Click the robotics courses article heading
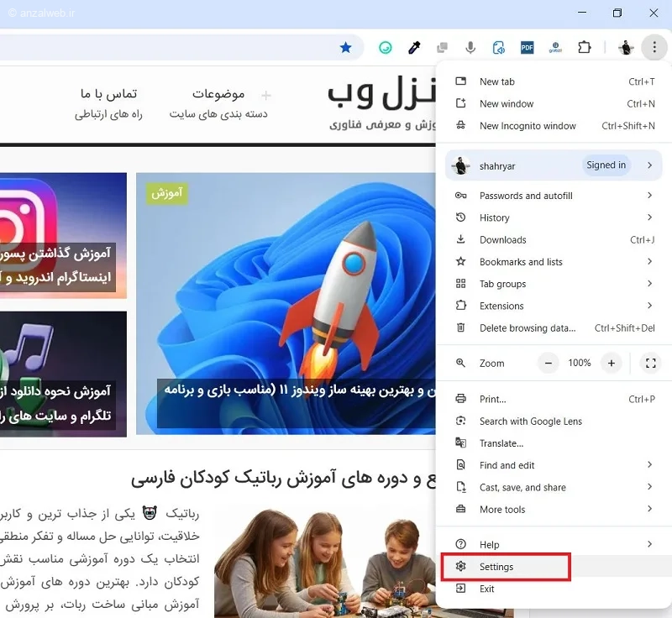Viewport: 672px width, 618px height. (x=283, y=479)
